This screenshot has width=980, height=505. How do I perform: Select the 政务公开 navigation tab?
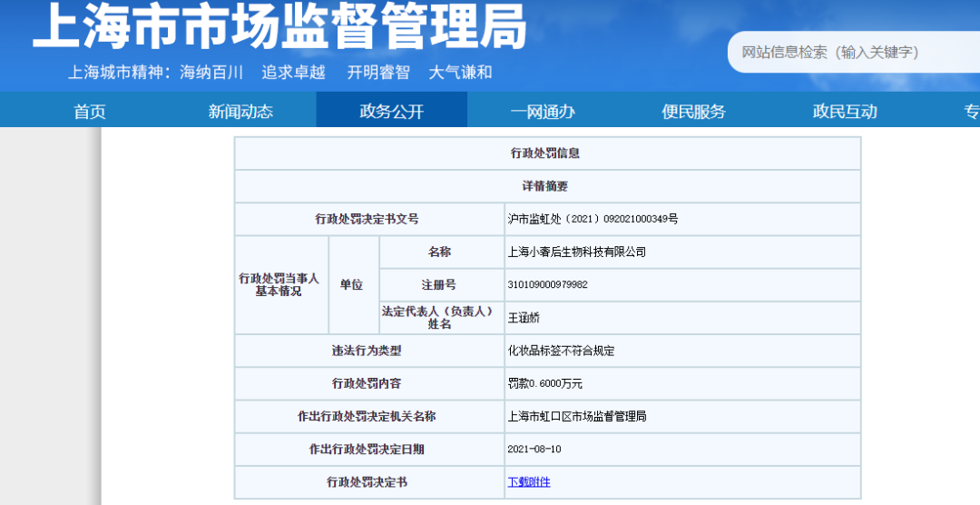392,112
